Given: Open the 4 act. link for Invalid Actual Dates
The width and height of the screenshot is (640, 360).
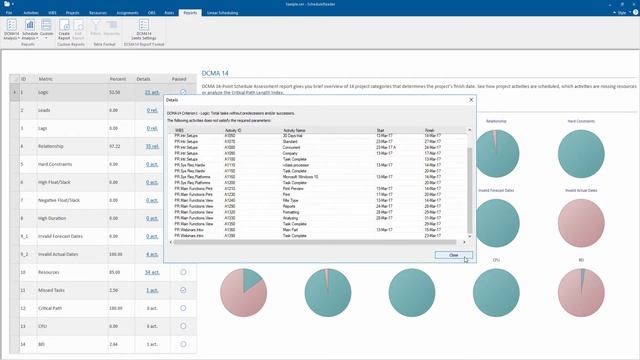Looking at the screenshot, I should tap(152, 254).
